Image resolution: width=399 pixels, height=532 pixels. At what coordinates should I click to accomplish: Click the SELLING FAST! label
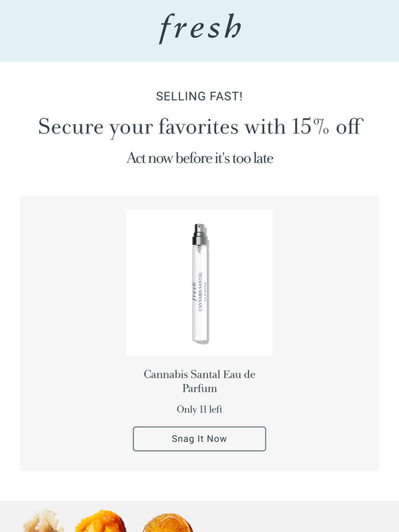pos(199,96)
